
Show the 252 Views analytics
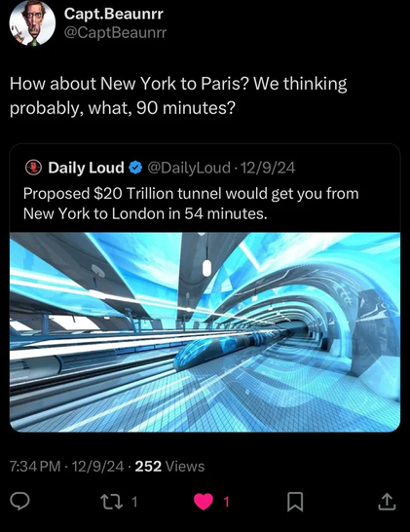pyautogui.click(x=169, y=467)
